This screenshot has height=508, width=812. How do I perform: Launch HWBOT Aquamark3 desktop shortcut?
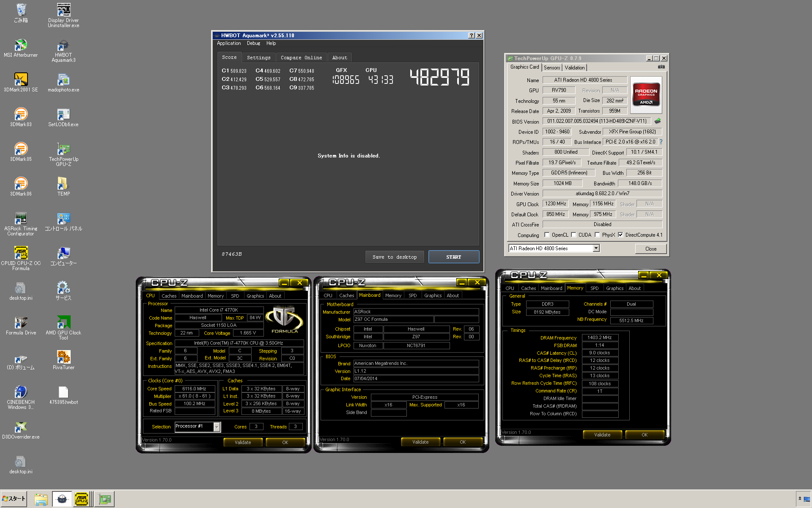click(x=63, y=50)
